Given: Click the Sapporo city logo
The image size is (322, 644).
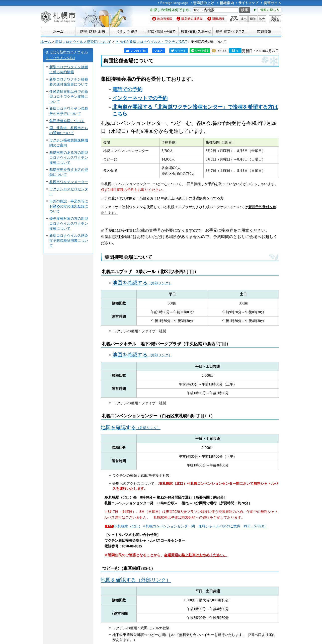Looking at the screenshot, I should [58, 17].
